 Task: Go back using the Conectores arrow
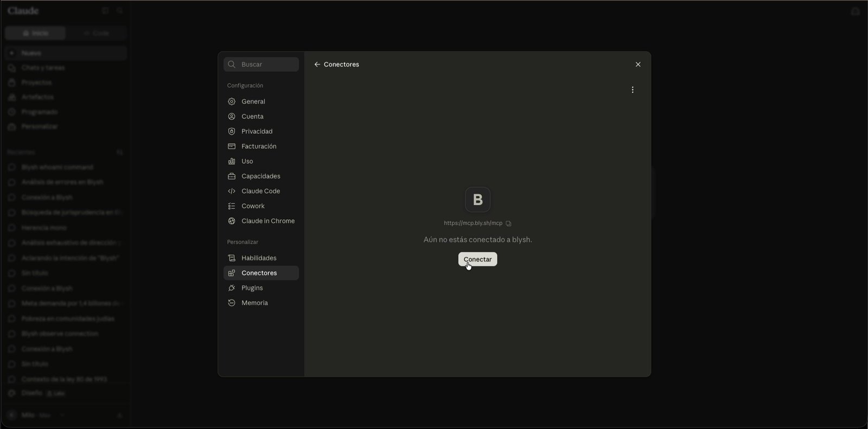click(x=317, y=65)
